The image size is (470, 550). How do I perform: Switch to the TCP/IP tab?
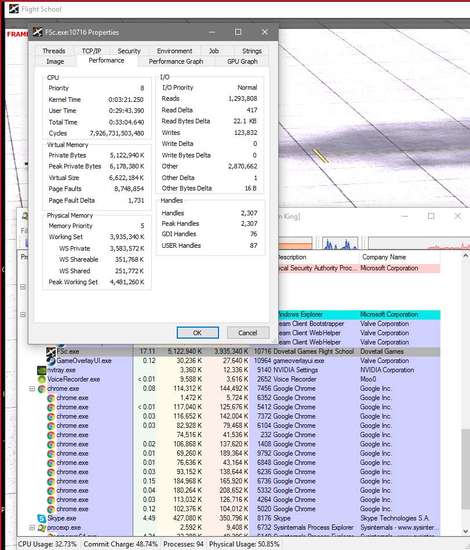(x=91, y=51)
